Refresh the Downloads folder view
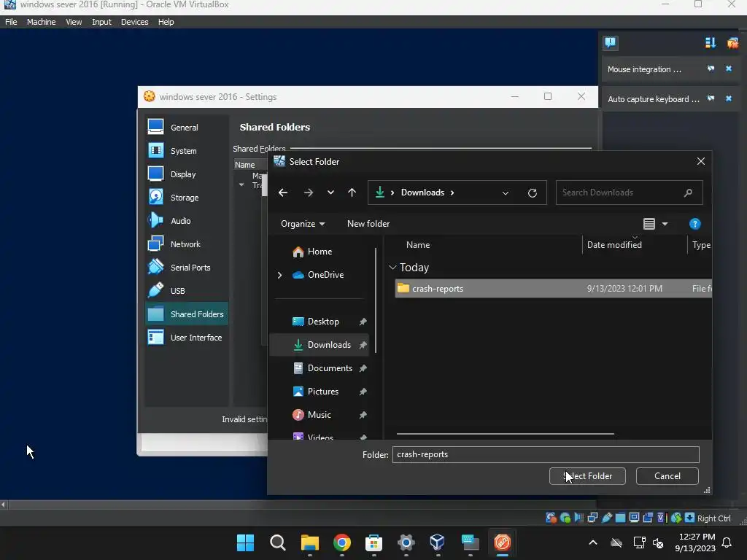 (x=532, y=192)
